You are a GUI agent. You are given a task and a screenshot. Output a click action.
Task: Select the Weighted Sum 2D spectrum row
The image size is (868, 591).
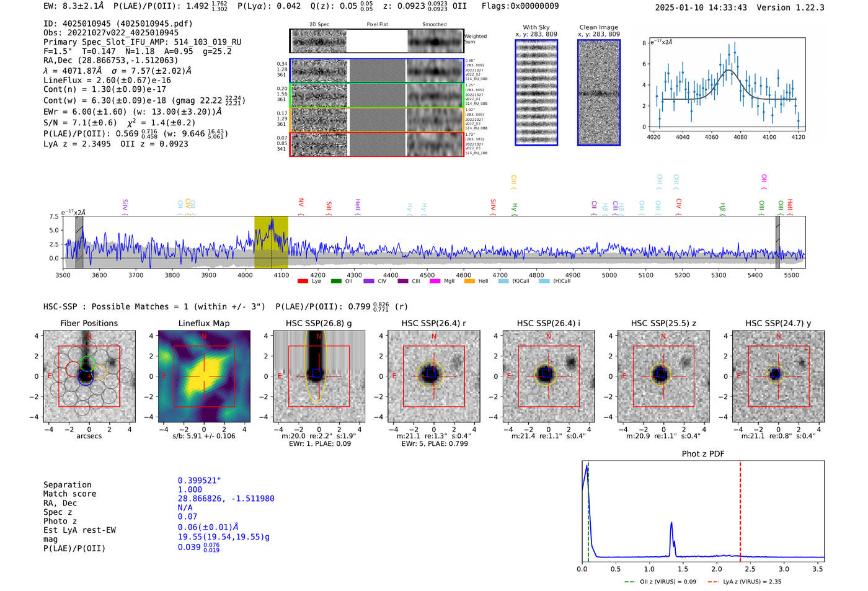coord(377,41)
